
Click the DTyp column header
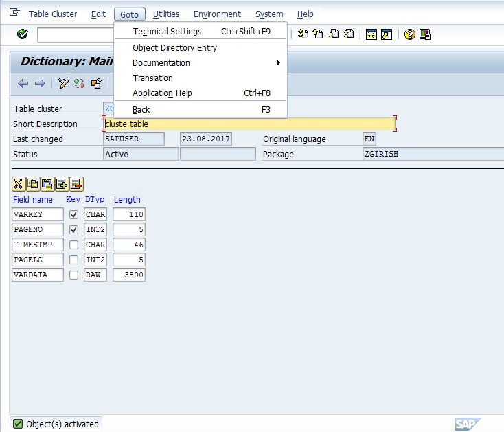(x=95, y=200)
